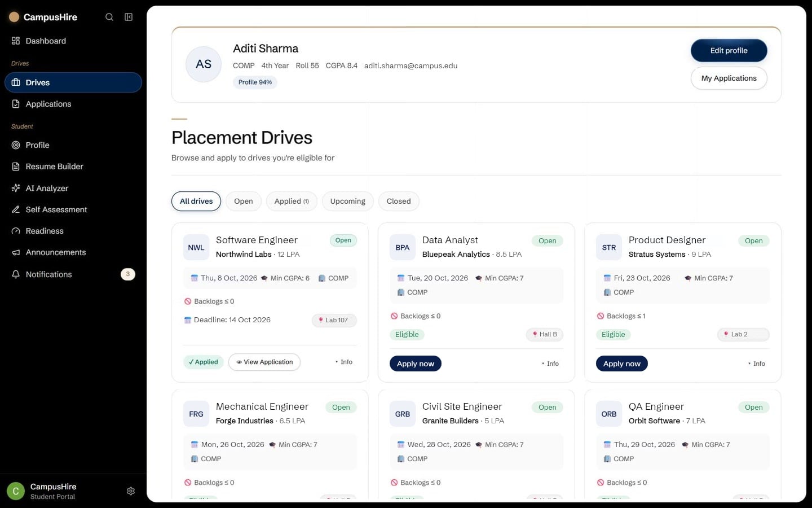This screenshot has width=812, height=508.
Task: Click the AS profile avatar
Action: (x=204, y=64)
